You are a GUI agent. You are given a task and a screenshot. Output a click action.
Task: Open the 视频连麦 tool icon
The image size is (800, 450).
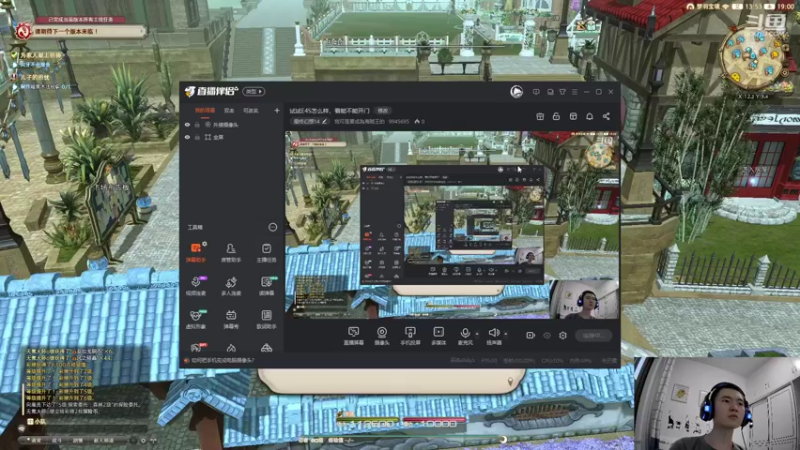[x=196, y=285]
